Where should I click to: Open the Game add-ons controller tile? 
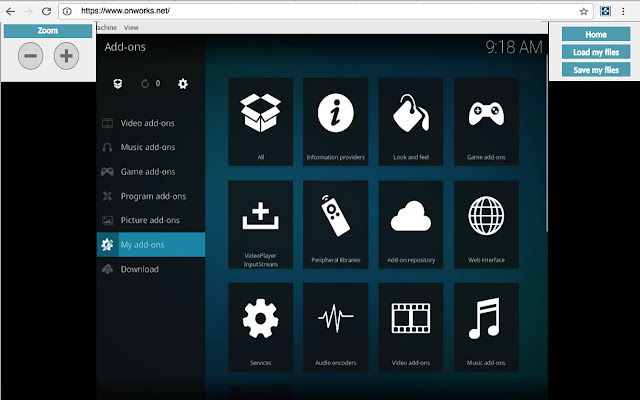tap(486, 121)
